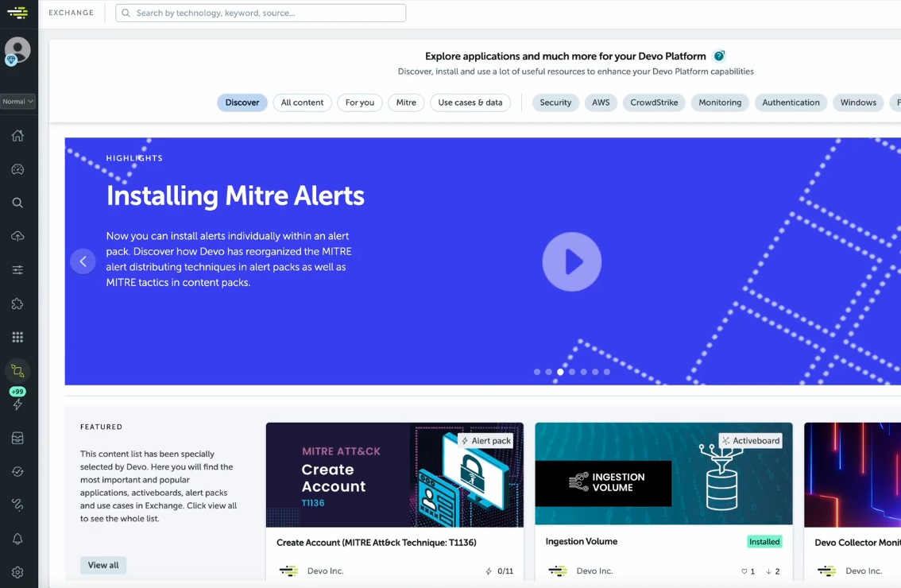Select the first carousel indicator dot
Image resolution: width=901 pixels, height=588 pixels.
tap(537, 372)
